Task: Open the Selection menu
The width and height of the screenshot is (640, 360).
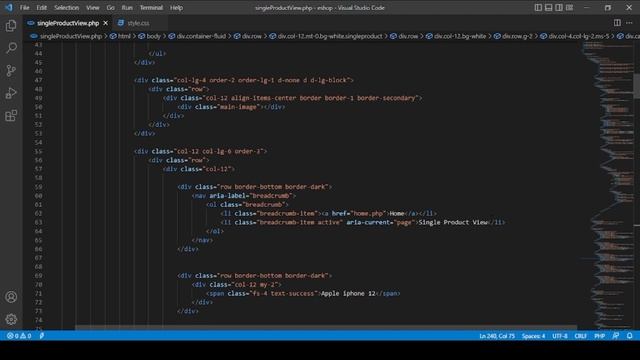Action: coord(67,8)
